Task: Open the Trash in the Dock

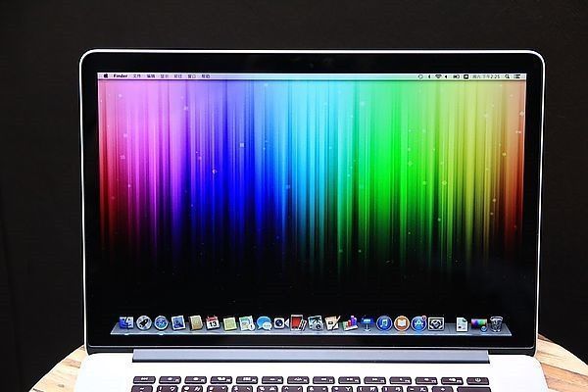Action: [x=496, y=324]
